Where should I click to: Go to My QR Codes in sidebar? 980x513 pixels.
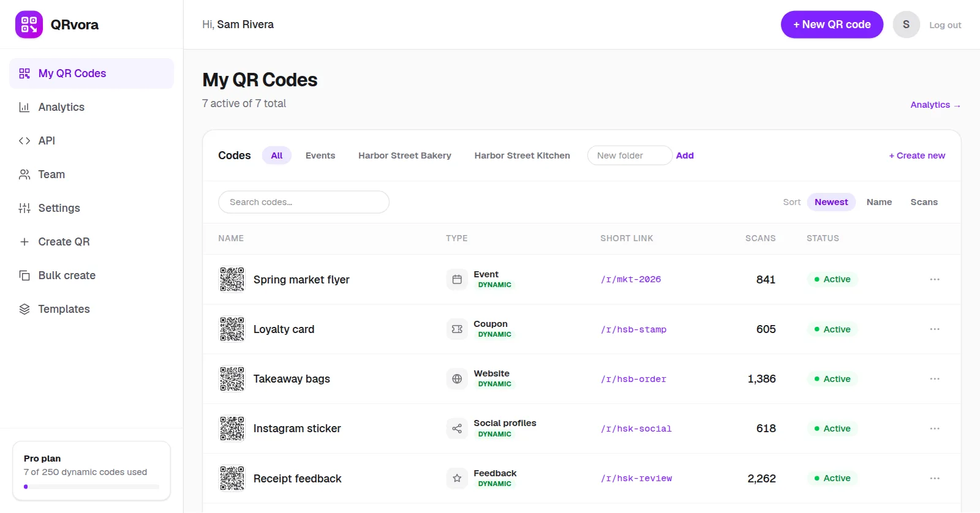(92, 73)
